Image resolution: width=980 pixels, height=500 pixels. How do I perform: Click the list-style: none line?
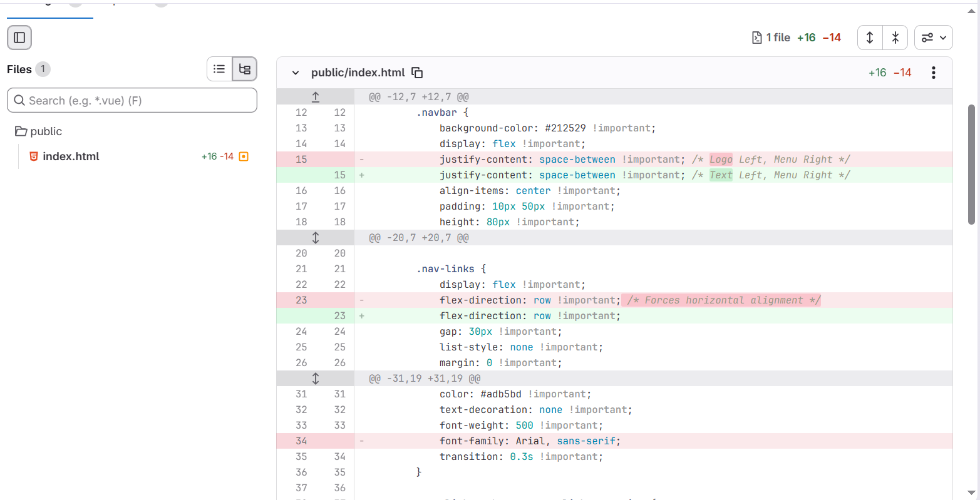click(x=614, y=347)
